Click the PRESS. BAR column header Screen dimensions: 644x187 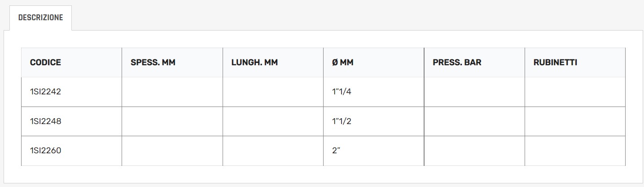coord(457,62)
